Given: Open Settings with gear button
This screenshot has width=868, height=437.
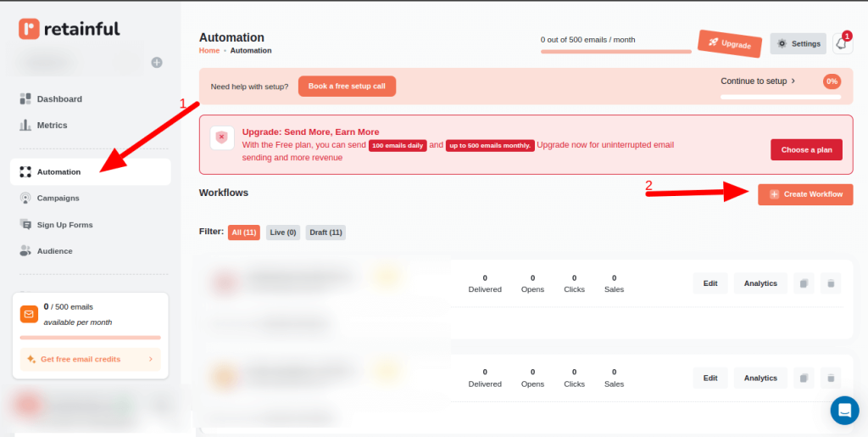Looking at the screenshot, I should [x=798, y=44].
